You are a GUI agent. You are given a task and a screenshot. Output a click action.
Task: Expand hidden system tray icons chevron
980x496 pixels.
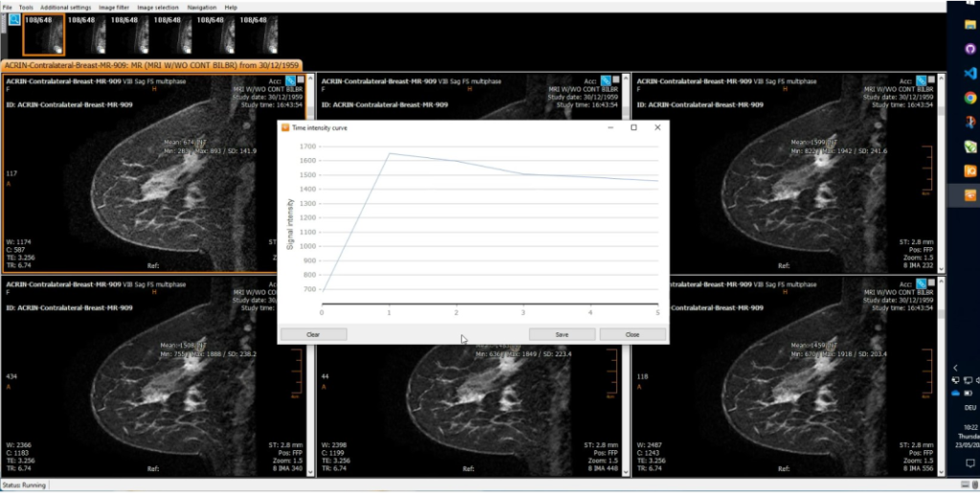point(955,368)
